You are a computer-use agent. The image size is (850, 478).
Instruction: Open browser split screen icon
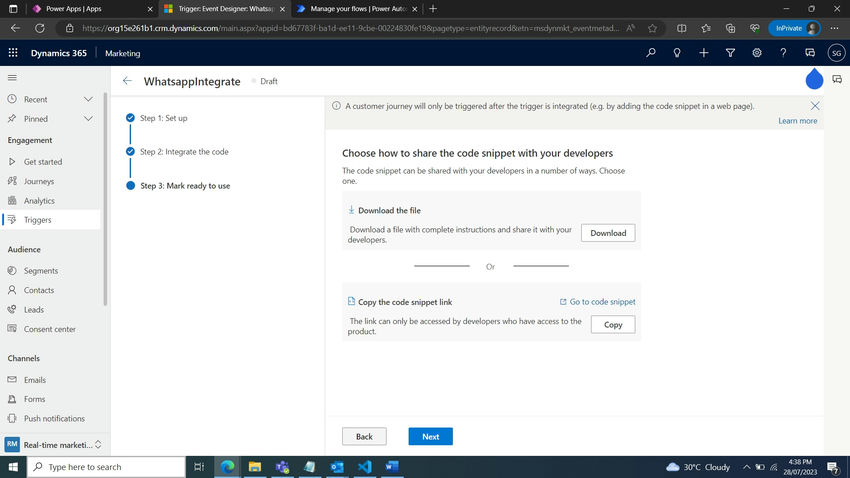(681, 28)
